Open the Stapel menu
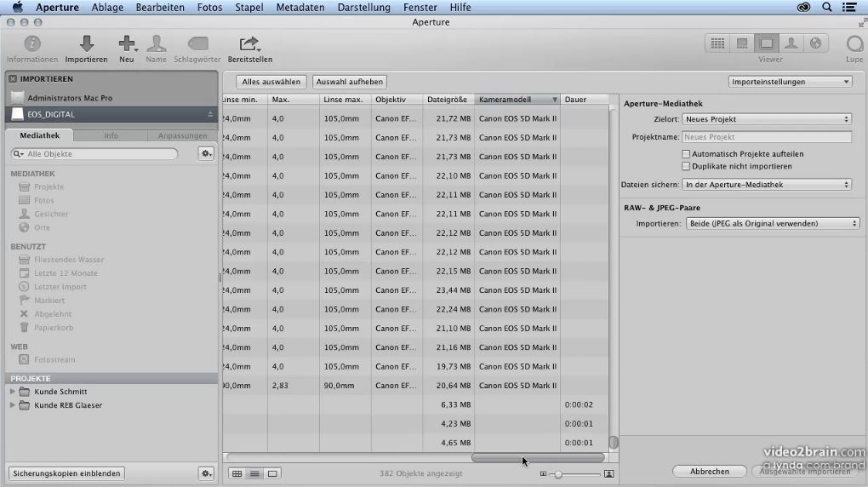 coord(249,7)
